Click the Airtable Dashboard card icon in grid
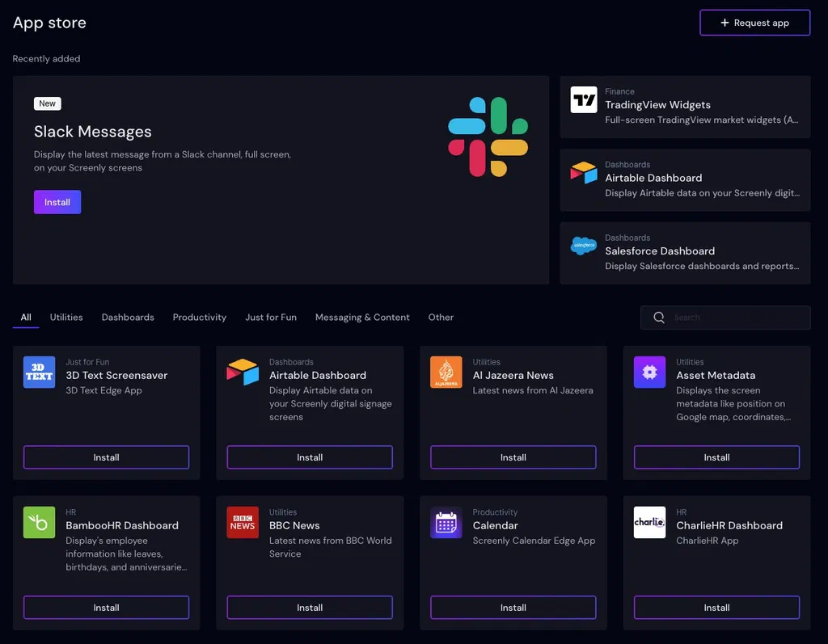828x644 pixels. coord(243,373)
